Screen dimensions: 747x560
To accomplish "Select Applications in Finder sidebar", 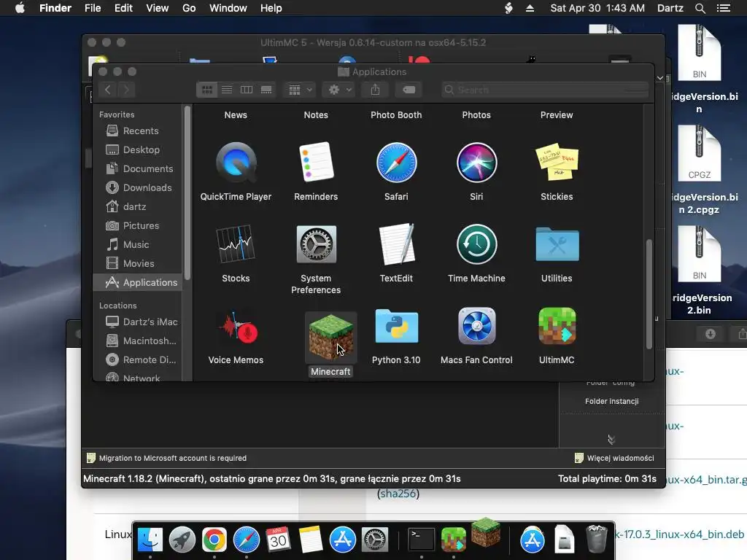I will click(138, 282).
